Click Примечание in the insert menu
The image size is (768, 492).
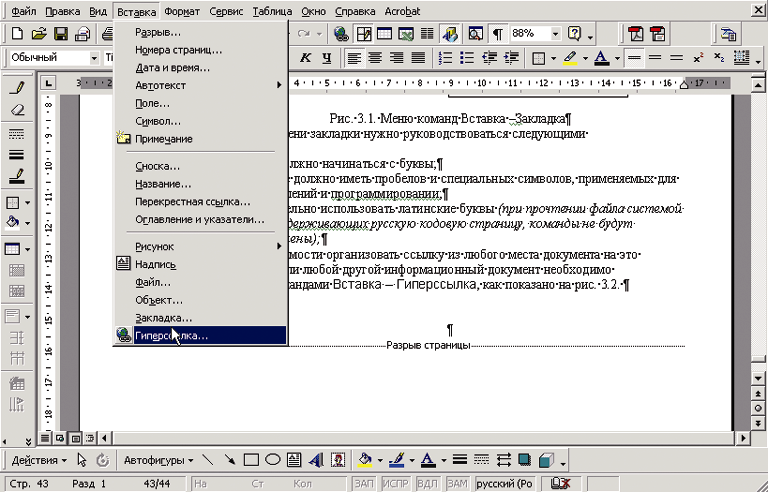tap(200, 139)
